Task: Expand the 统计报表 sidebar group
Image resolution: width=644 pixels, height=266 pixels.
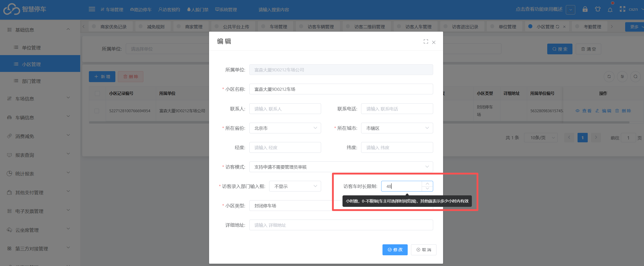Action: (x=40, y=174)
